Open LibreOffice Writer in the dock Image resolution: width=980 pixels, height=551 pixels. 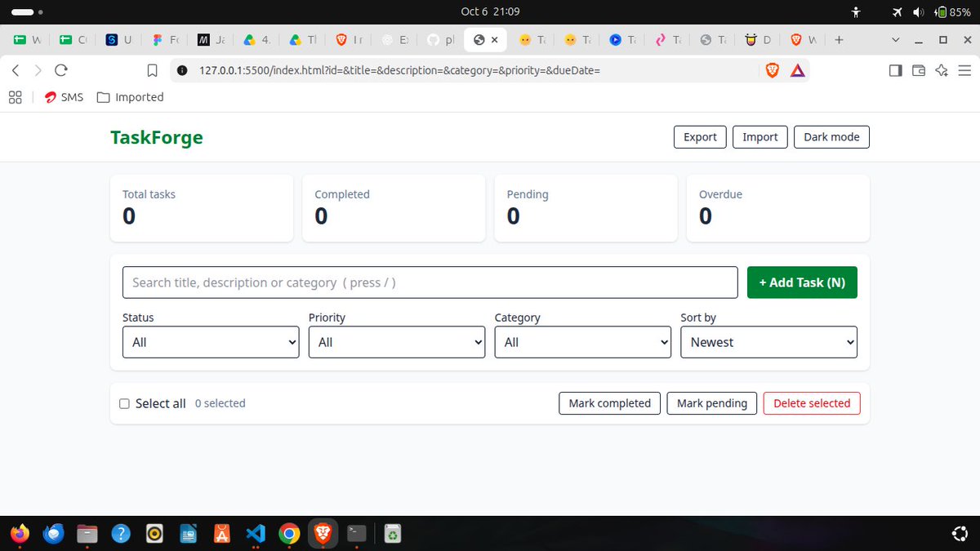[188, 534]
